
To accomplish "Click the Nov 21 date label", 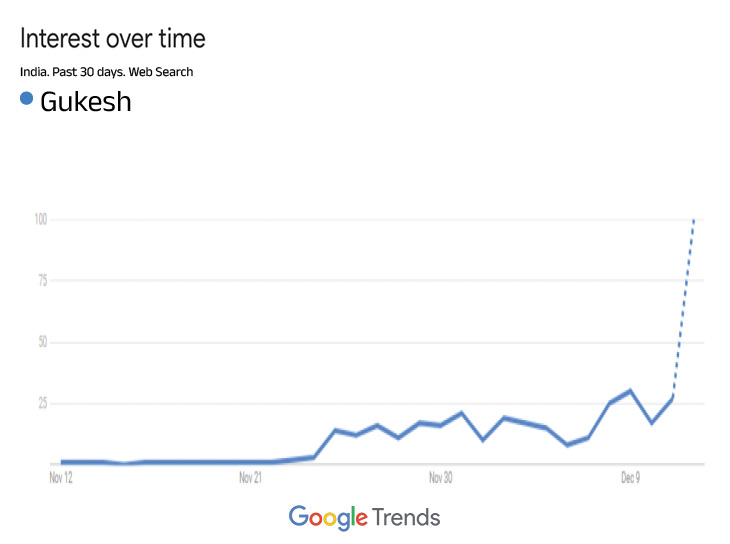I will [250, 478].
